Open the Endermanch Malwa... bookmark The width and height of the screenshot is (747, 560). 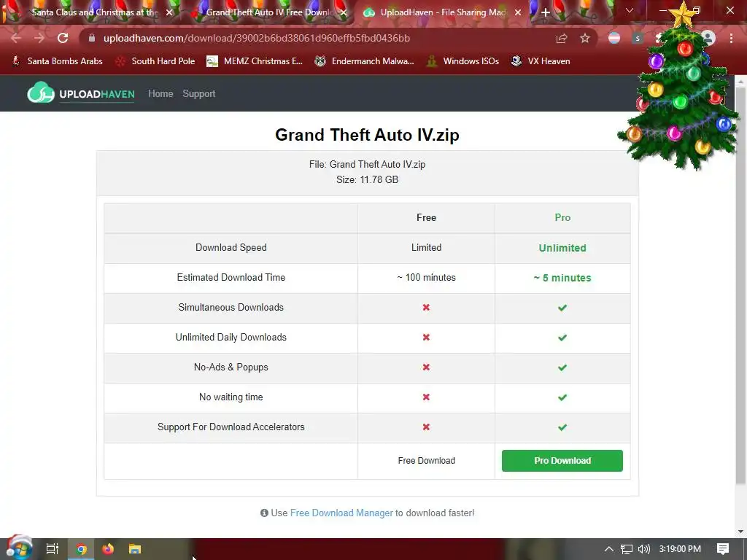tap(365, 61)
